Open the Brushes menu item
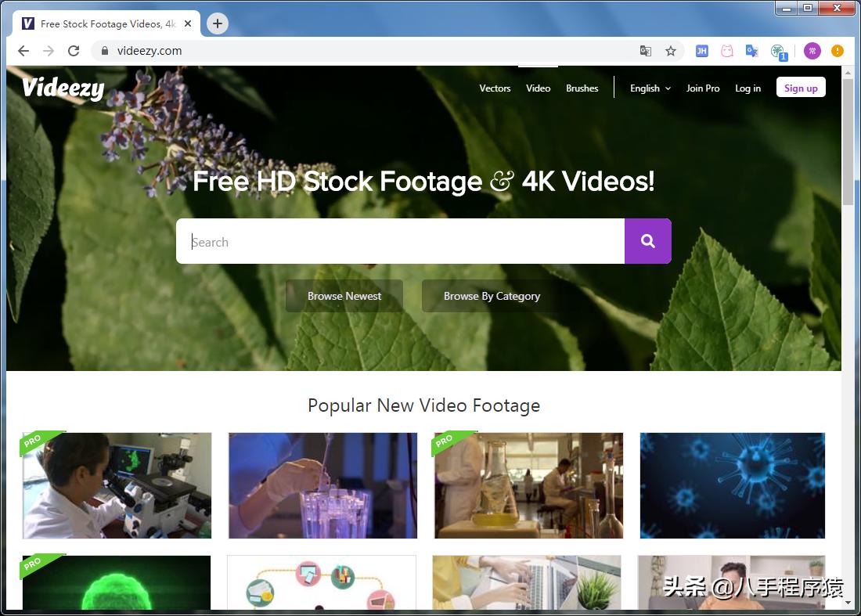 582,88
